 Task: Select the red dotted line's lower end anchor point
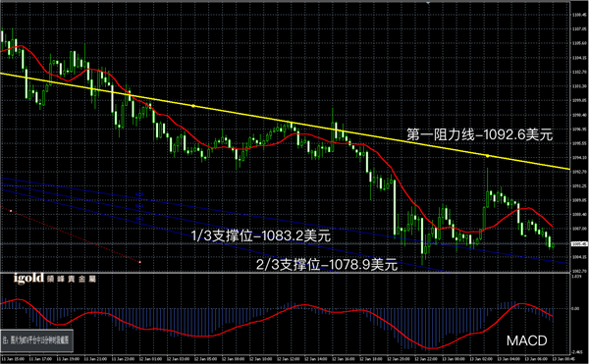click(140, 262)
